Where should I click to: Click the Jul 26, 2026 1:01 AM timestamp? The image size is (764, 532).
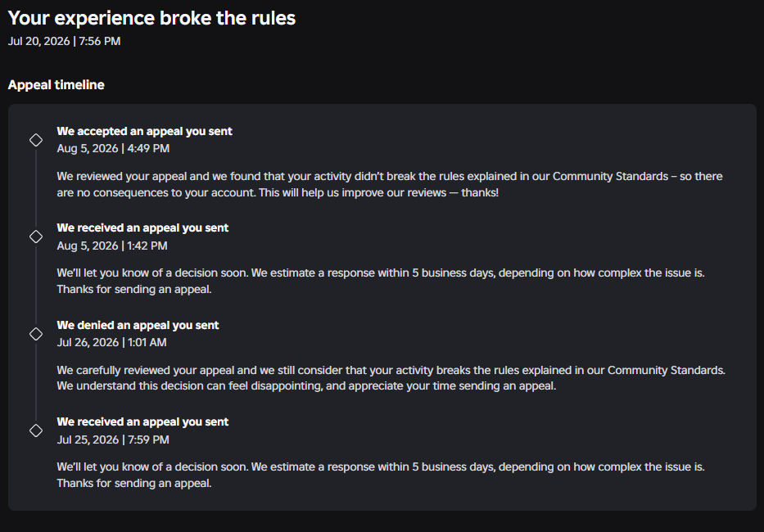pos(111,342)
